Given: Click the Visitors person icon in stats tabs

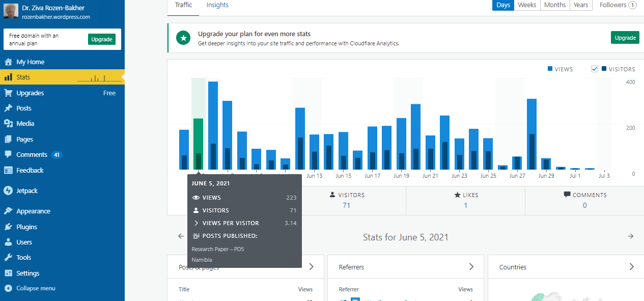Looking at the screenshot, I should click(x=332, y=195).
